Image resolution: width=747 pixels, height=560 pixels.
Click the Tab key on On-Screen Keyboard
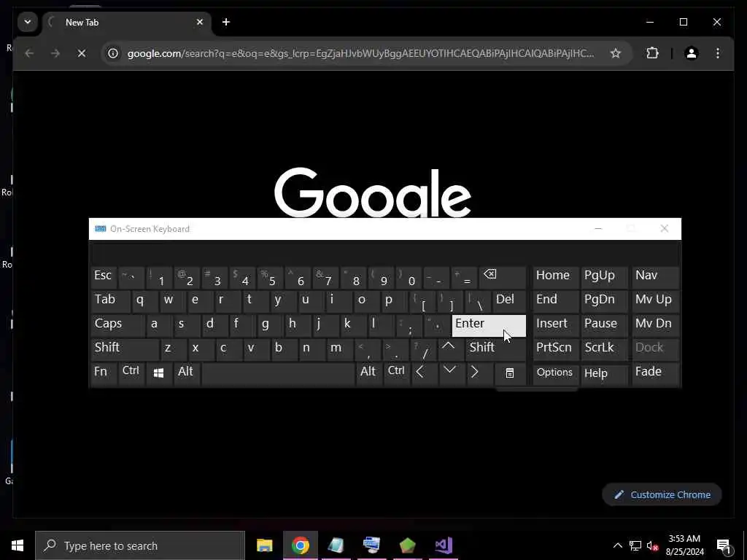[x=110, y=300]
